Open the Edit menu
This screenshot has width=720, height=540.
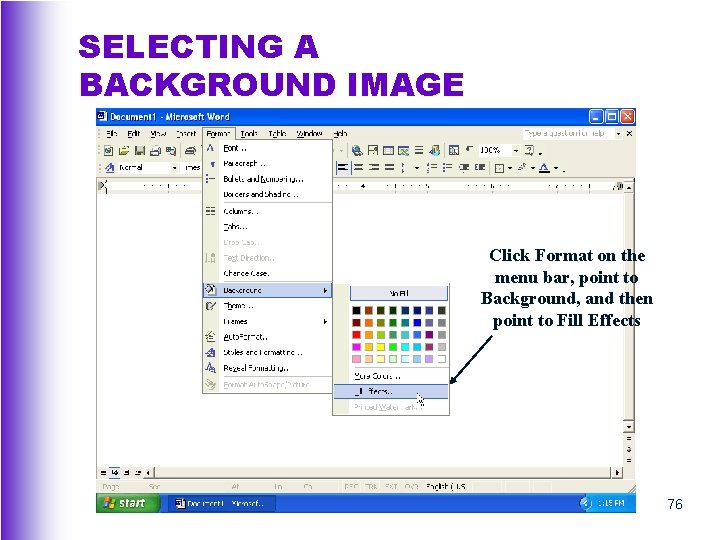(134, 134)
